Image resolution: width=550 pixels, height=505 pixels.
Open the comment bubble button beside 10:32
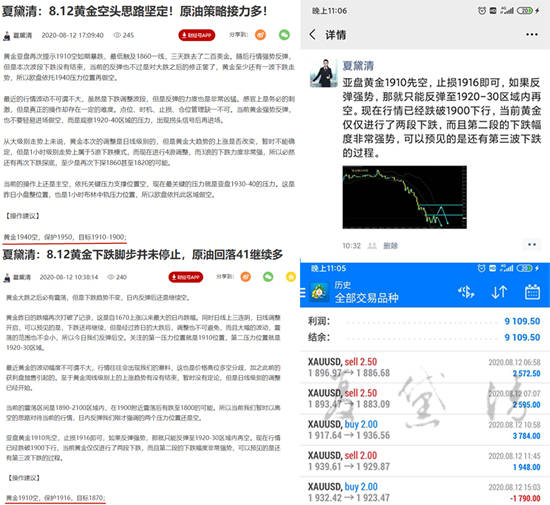click(x=532, y=245)
